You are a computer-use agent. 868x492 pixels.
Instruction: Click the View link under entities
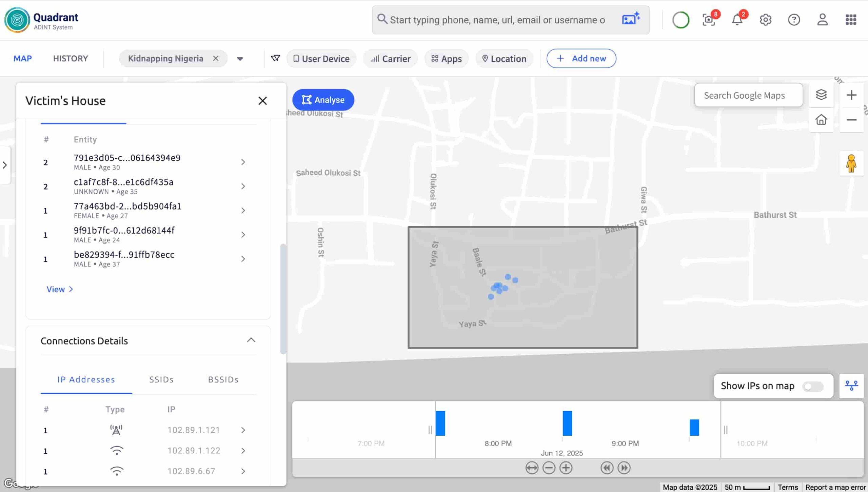click(59, 289)
